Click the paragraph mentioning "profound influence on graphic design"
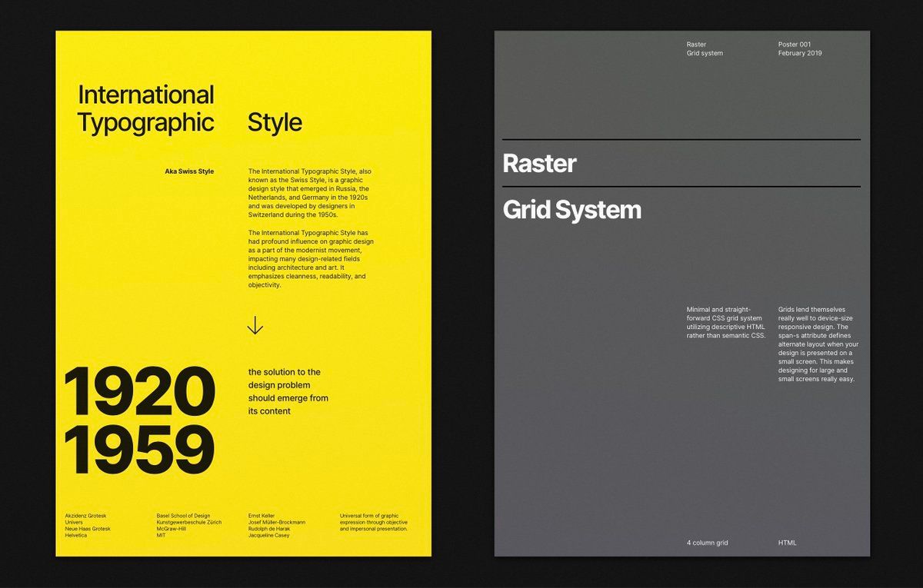 coord(310,258)
